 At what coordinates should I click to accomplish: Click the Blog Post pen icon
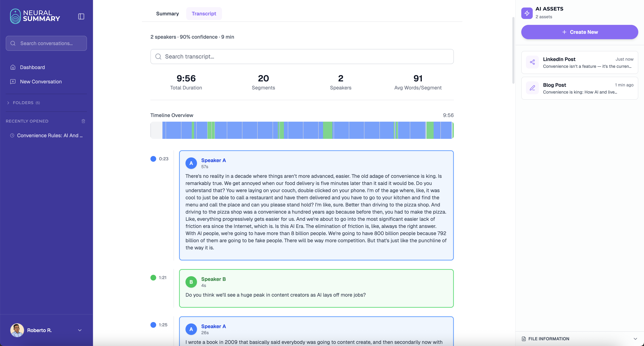coord(533,88)
